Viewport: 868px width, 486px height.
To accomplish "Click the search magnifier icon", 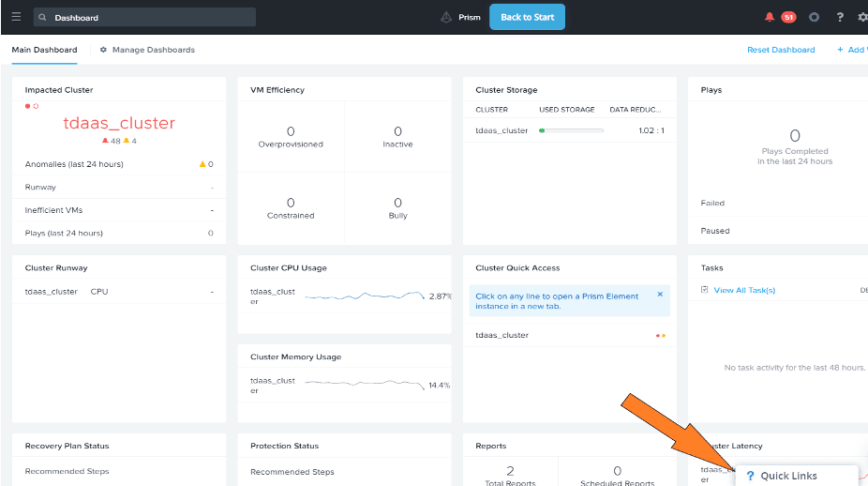I will pos(42,17).
